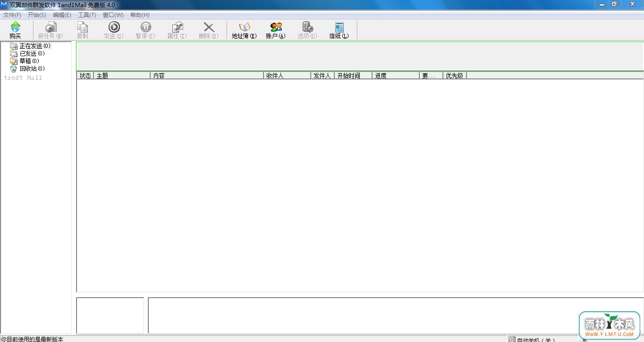
Task: Click the 1and1 Mail label in sidebar
Action: pos(23,78)
